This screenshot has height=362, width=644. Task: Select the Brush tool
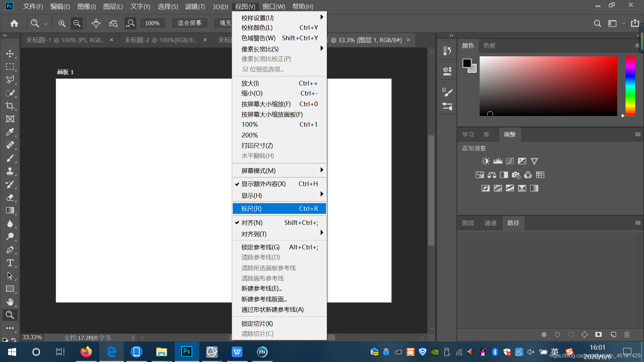coord(10,158)
